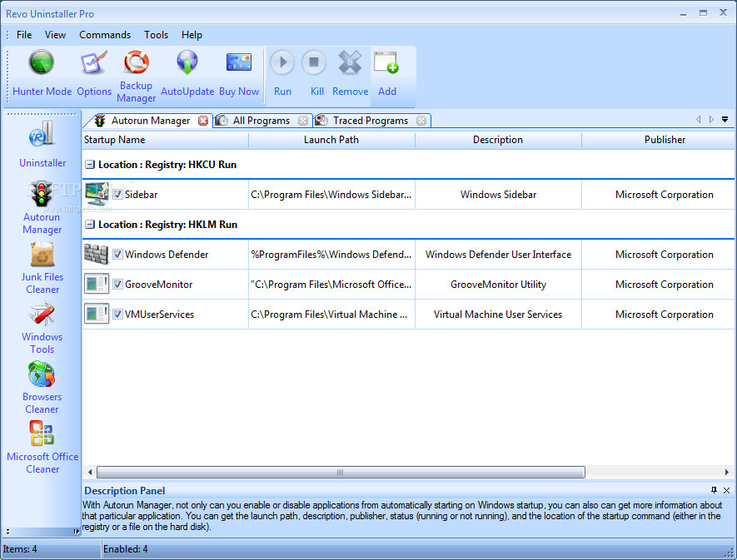Click the Microsoft Office launch path cell
The width and height of the screenshot is (737, 560).
pos(331,285)
